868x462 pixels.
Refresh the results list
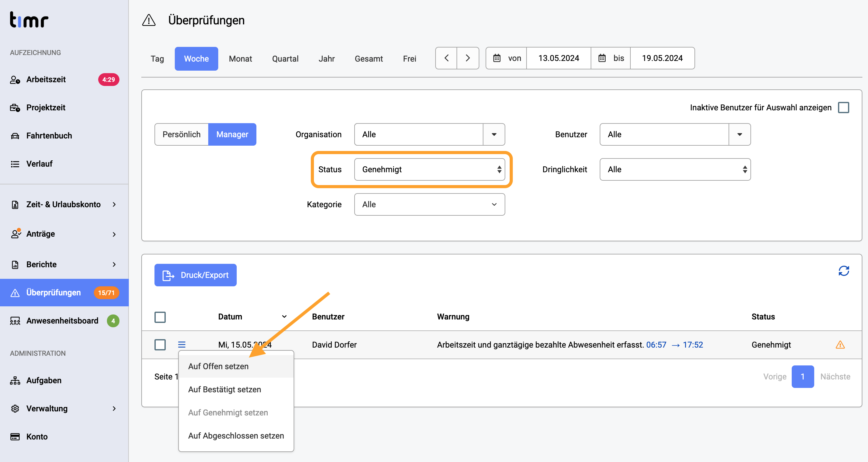pyautogui.click(x=843, y=270)
